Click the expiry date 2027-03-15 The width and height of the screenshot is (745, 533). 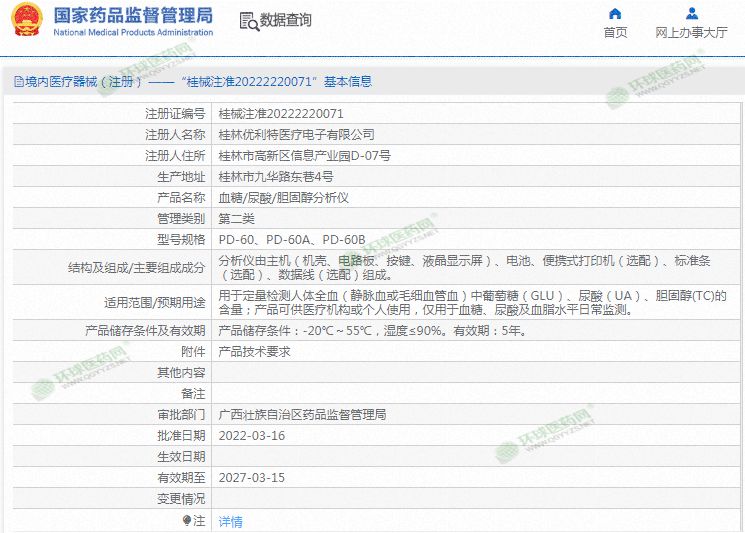(x=251, y=478)
